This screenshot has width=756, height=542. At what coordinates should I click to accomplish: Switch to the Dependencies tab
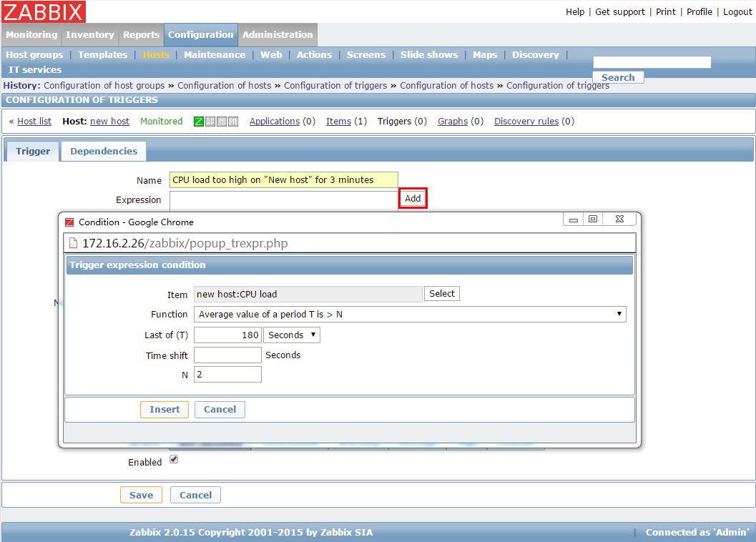[104, 152]
